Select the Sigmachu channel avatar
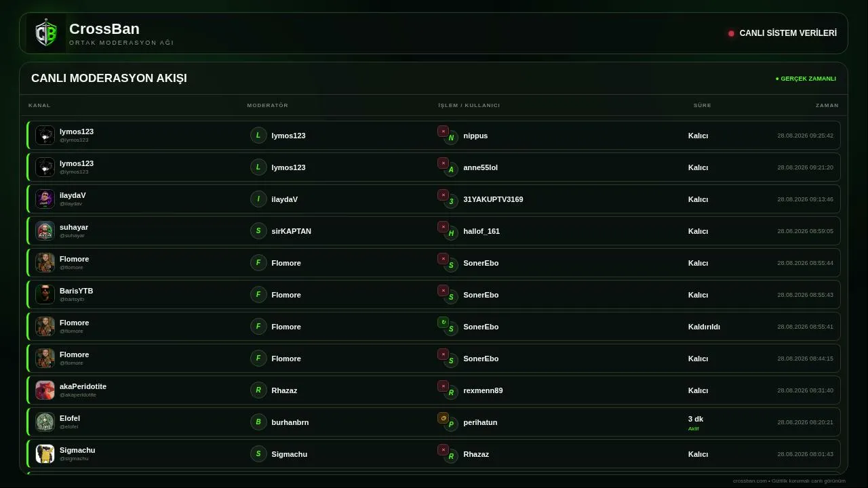The image size is (868, 488). [45, 454]
